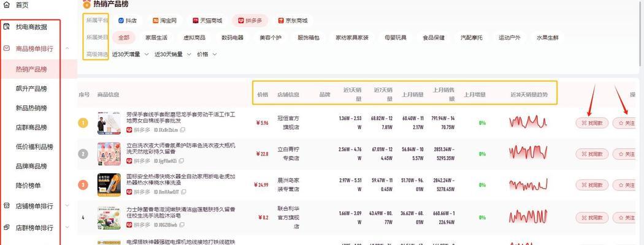644x245 pixels.
Task: Open the 冠恒官方旗舰店 store link
Action: point(288,123)
